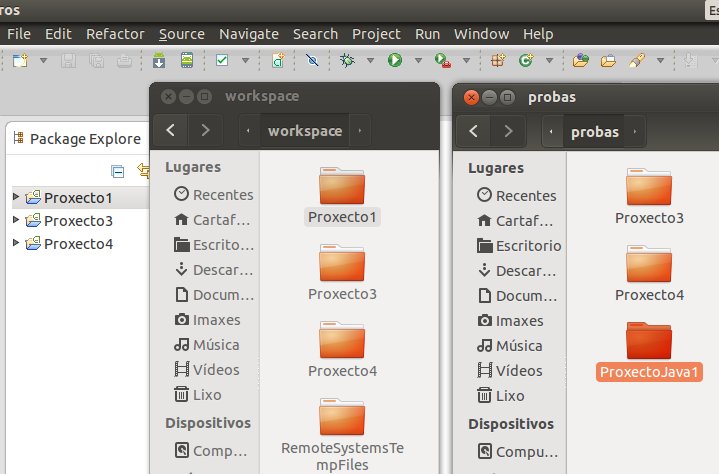Go back in the workspace window
This screenshot has height=474, width=719.
click(x=171, y=131)
